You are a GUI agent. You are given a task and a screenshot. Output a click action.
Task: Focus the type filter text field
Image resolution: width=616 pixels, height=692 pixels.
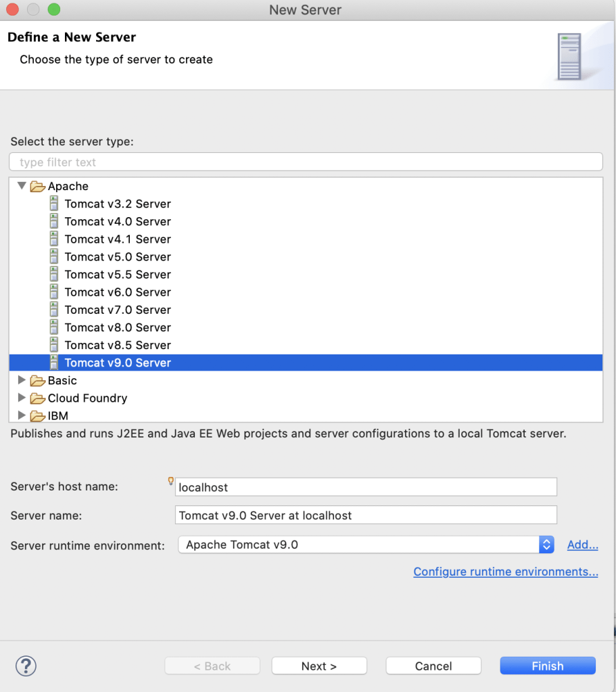click(x=306, y=162)
